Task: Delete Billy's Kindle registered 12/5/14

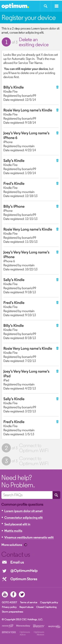Action: click(57, 87)
